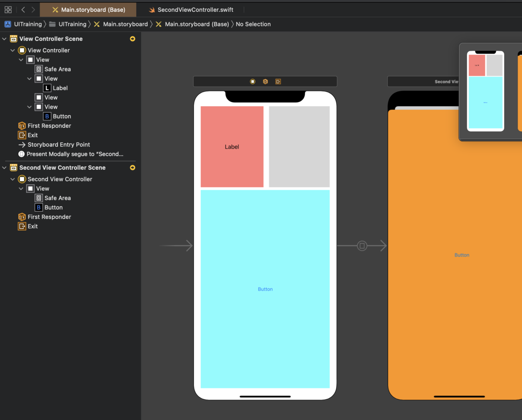Click the minimap thumbnail of first scene
Image resolution: width=522 pixels, height=420 pixels.
pyautogui.click(x=485, y=91)
